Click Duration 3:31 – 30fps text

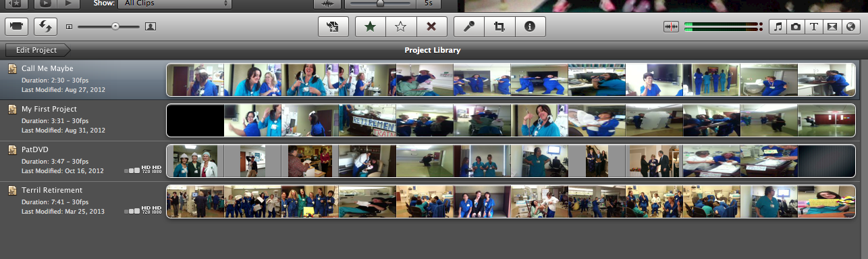coord(55,120)
